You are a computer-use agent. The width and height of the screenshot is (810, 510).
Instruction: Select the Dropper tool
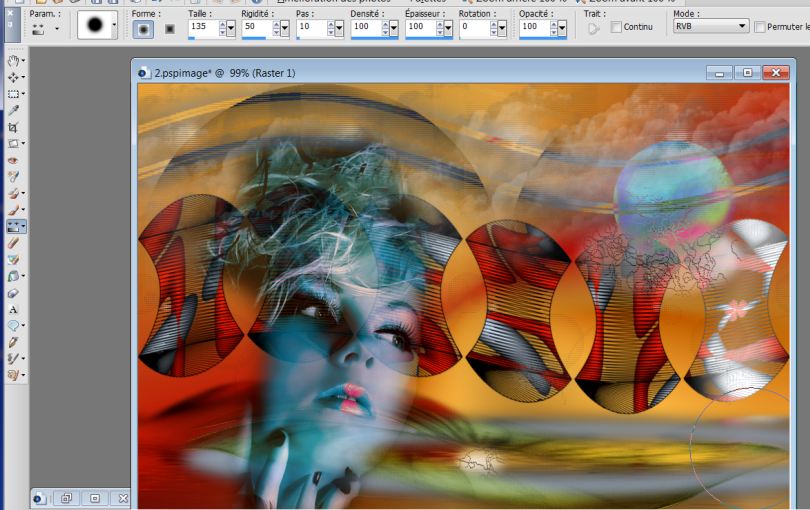coord(13,110)
